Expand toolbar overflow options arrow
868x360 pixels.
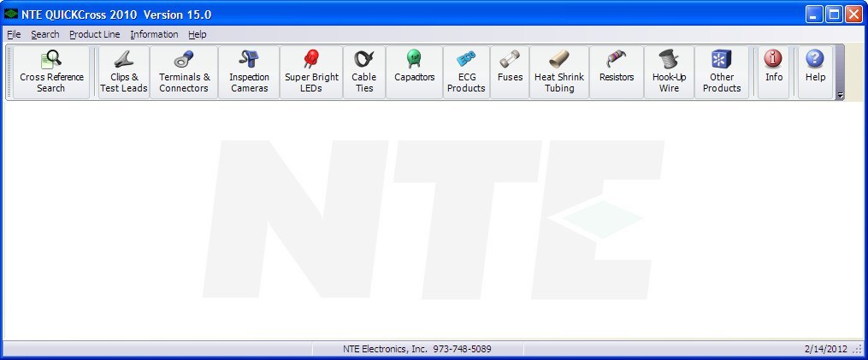(840, 96)
